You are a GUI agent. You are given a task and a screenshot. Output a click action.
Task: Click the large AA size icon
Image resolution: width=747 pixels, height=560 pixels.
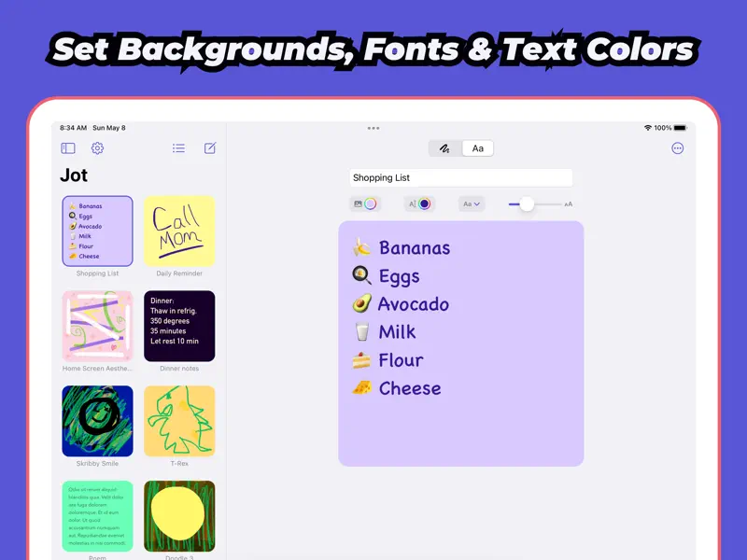(569, 204)
